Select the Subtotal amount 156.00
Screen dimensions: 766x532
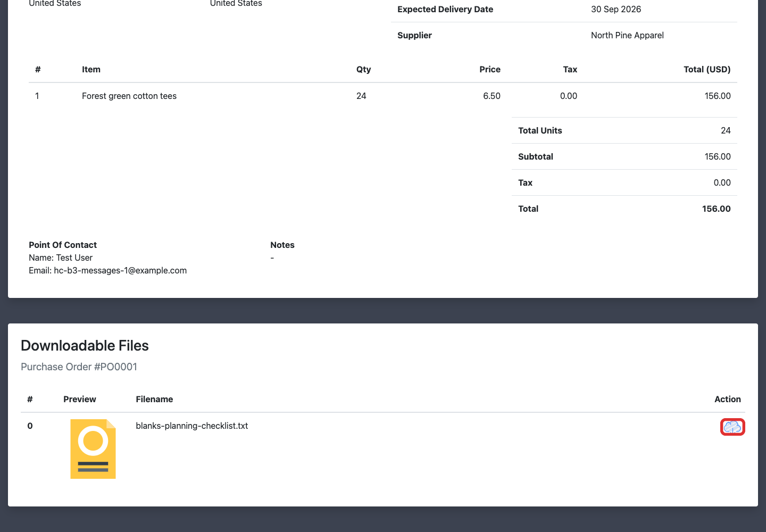718,156
